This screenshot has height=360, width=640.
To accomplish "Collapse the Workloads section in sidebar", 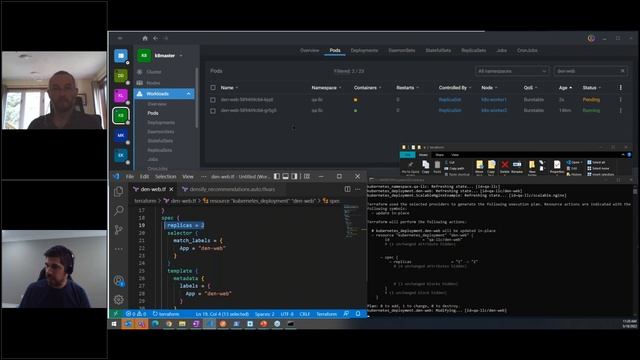I will point(189,94).
